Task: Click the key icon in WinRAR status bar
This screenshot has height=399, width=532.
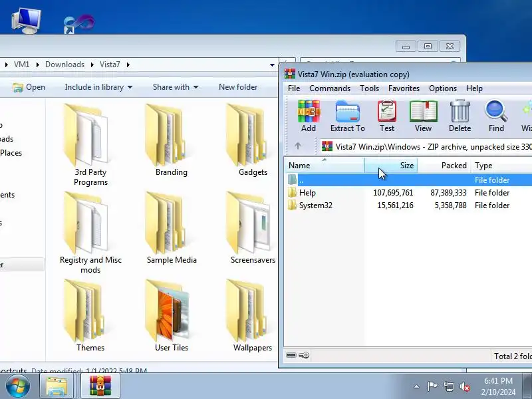Action: point(304,355)
